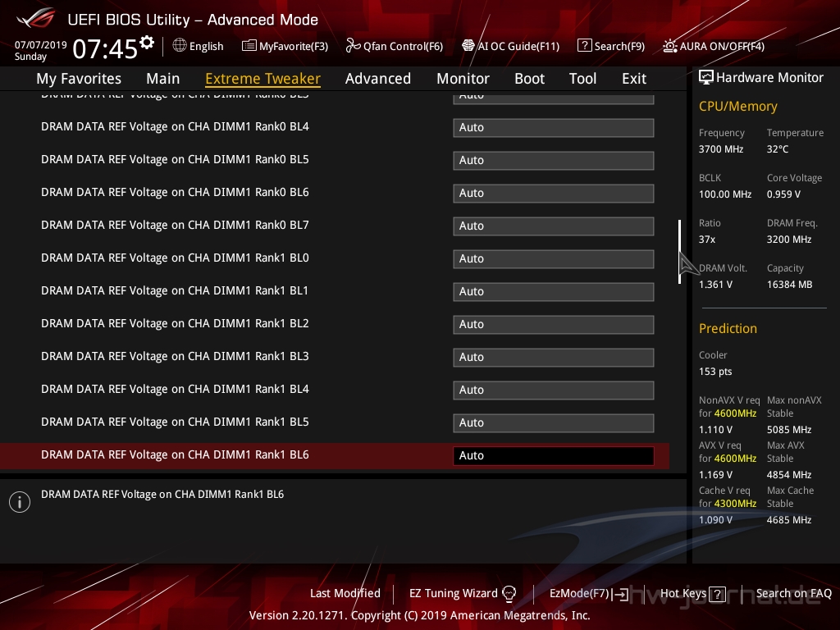Click the MyFavorite list icon

pyautogui.click(x=249, y=46)
